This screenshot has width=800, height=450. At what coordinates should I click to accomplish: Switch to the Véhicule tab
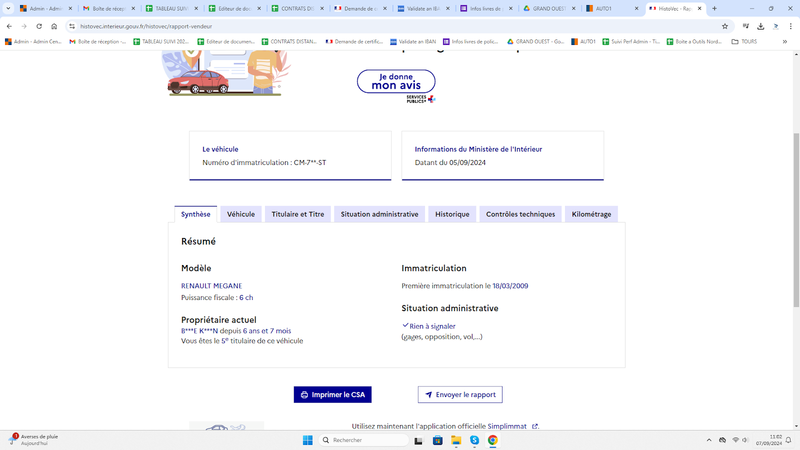(241, 214)
